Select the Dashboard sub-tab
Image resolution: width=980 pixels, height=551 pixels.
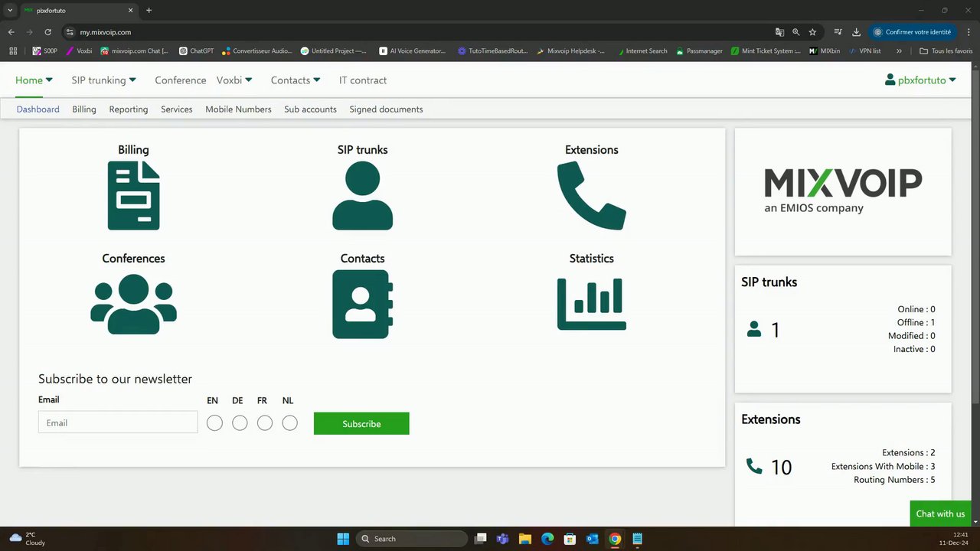click(x=38, y=109)
